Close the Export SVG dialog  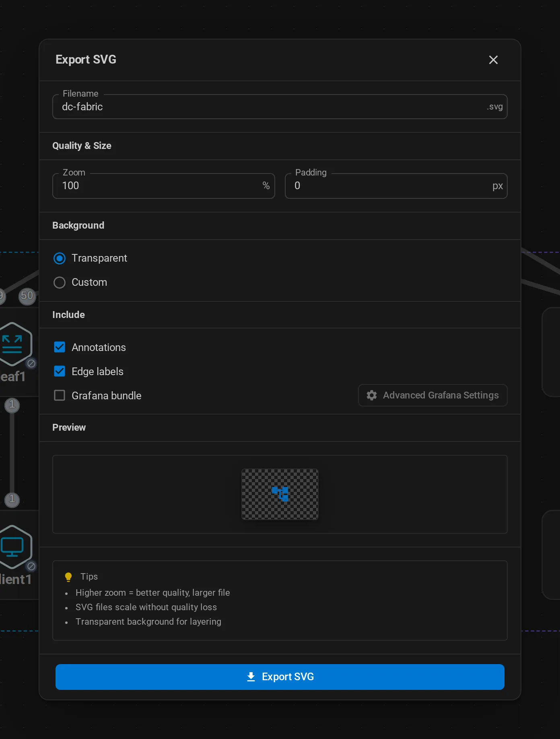[x=493, y=60]
